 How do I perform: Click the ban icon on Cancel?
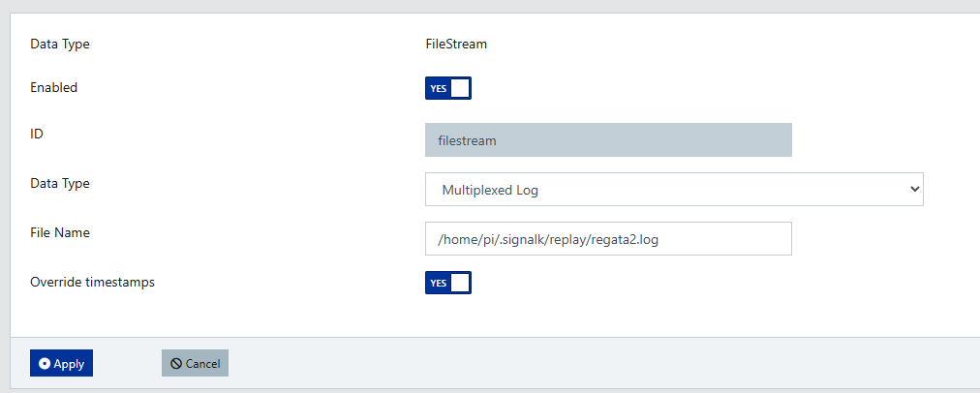176,364
